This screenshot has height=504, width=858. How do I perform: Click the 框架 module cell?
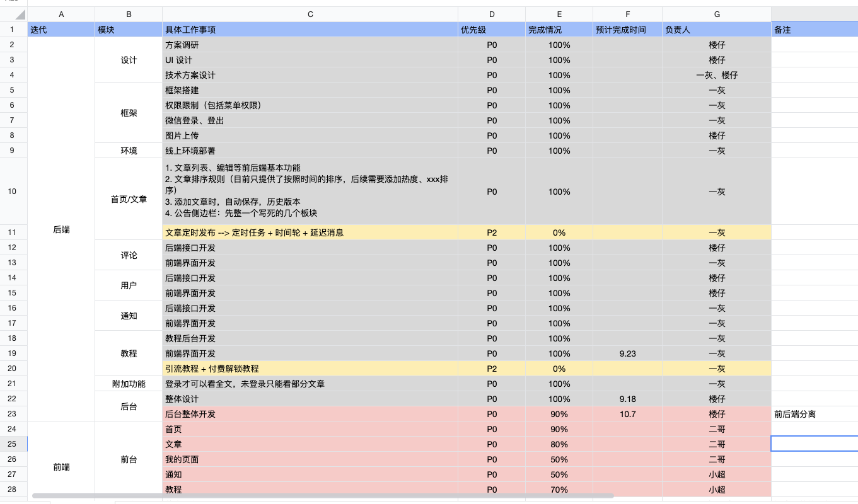pos(129,113)
